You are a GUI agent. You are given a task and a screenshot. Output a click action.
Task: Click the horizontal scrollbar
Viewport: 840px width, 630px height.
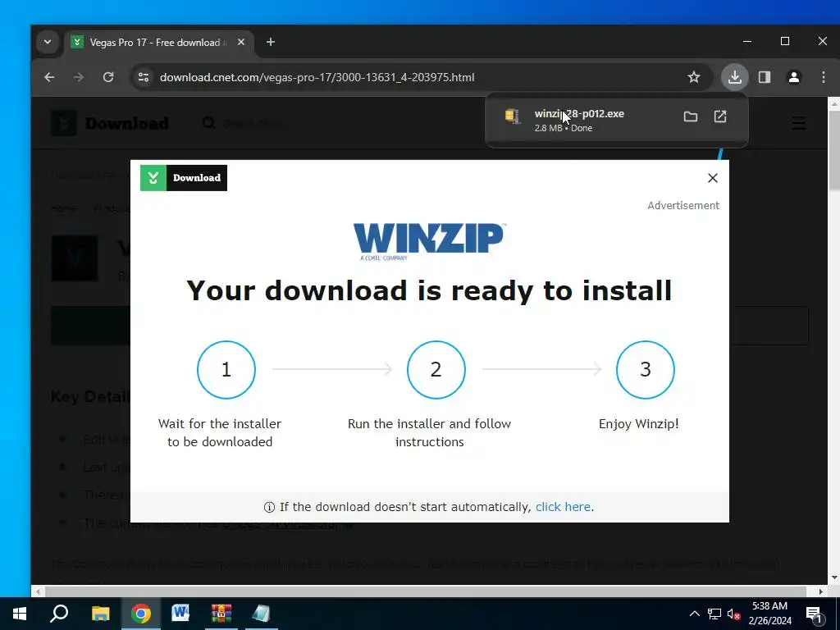[x=426, y=591]
